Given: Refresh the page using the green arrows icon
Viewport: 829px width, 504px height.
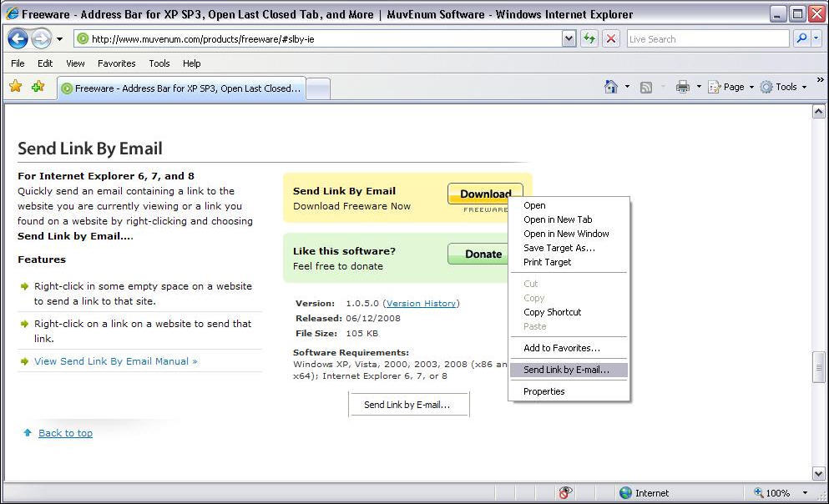Looking at the screenshot, I should click(589, 38).
